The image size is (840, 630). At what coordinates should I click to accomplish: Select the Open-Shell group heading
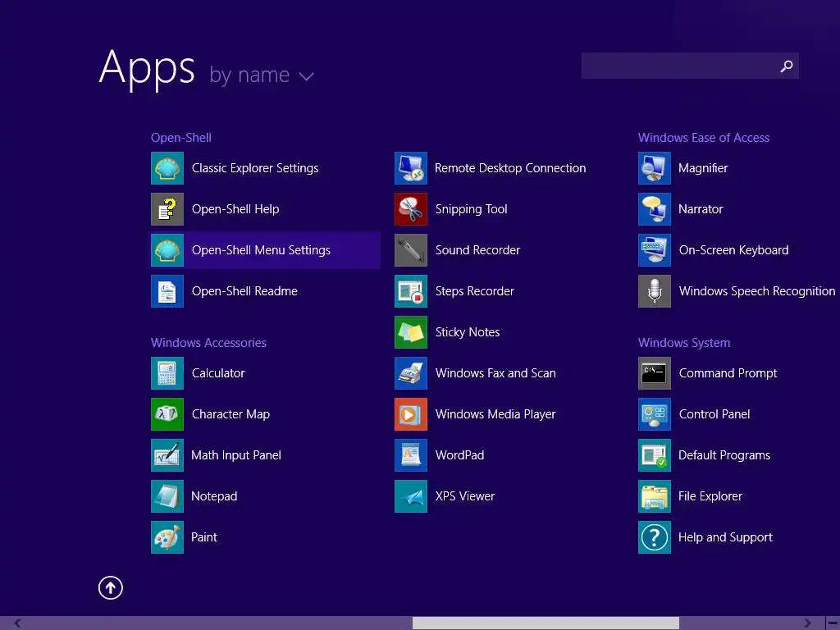pyautogui.click(x=181, y=138)
